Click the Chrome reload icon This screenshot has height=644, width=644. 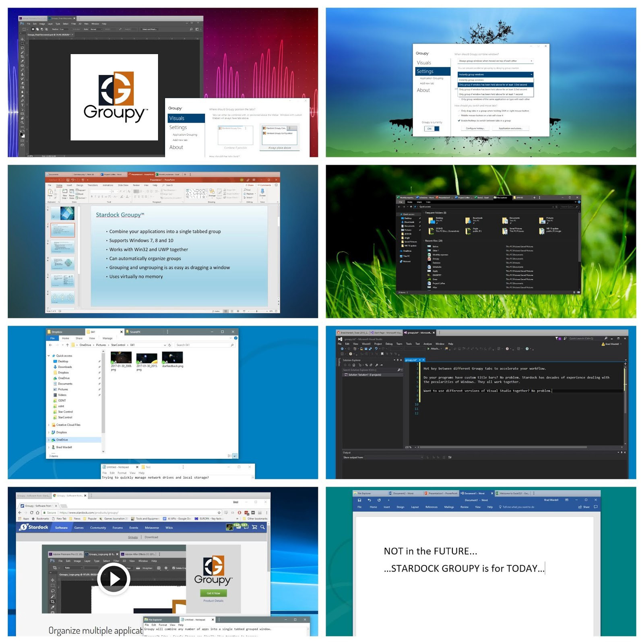pos(31,512)
